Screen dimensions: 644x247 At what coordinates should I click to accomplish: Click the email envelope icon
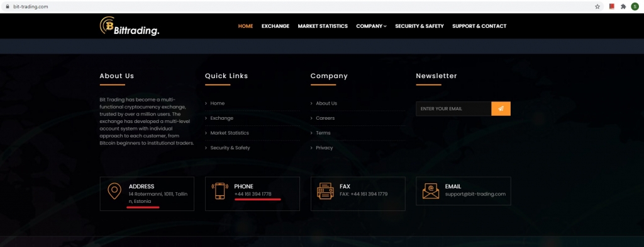tap(431, 191)
